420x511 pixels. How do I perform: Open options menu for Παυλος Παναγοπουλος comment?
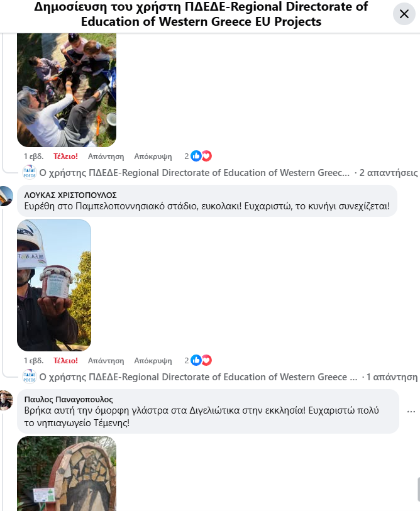point(411,412)
